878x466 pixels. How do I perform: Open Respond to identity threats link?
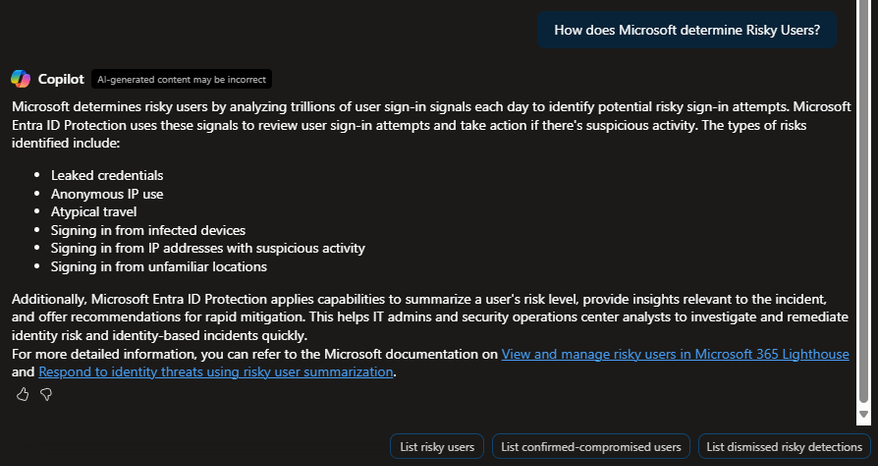[216, 372]
